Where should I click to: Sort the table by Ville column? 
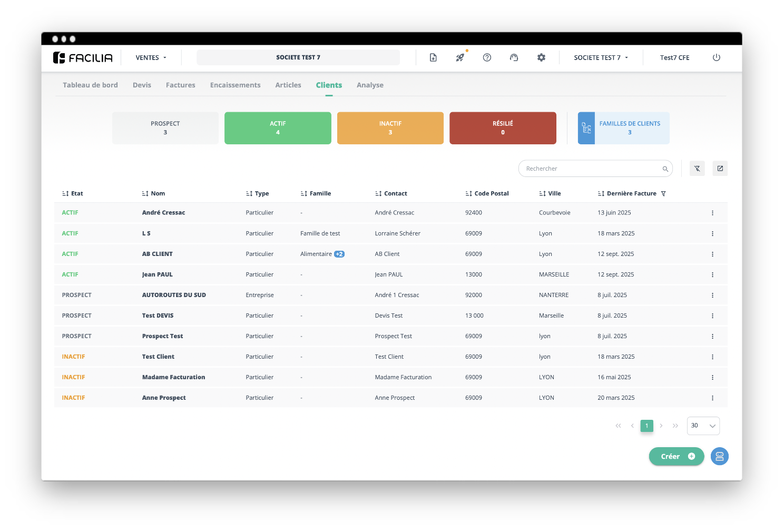point(543,194)
